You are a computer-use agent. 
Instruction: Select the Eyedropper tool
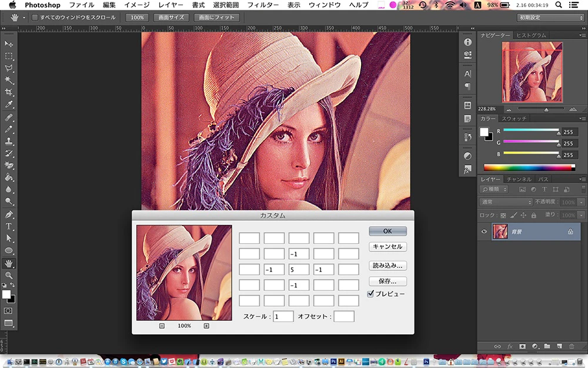coord(9,104)
